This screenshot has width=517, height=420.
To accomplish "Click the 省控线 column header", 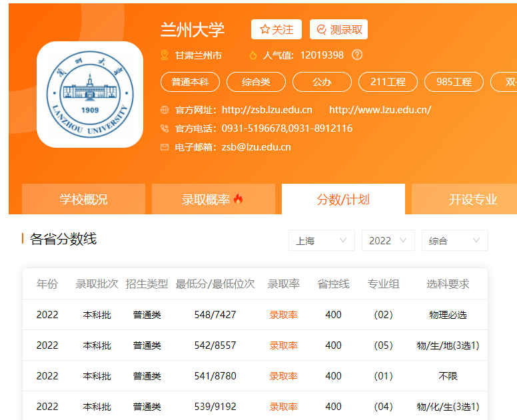I will pos(333,284).
